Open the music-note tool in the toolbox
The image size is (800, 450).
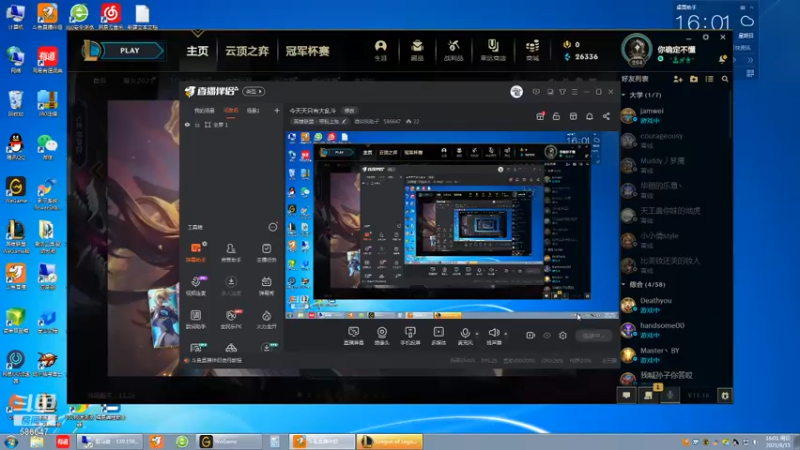pyautogui.click(x=196, y=319)
